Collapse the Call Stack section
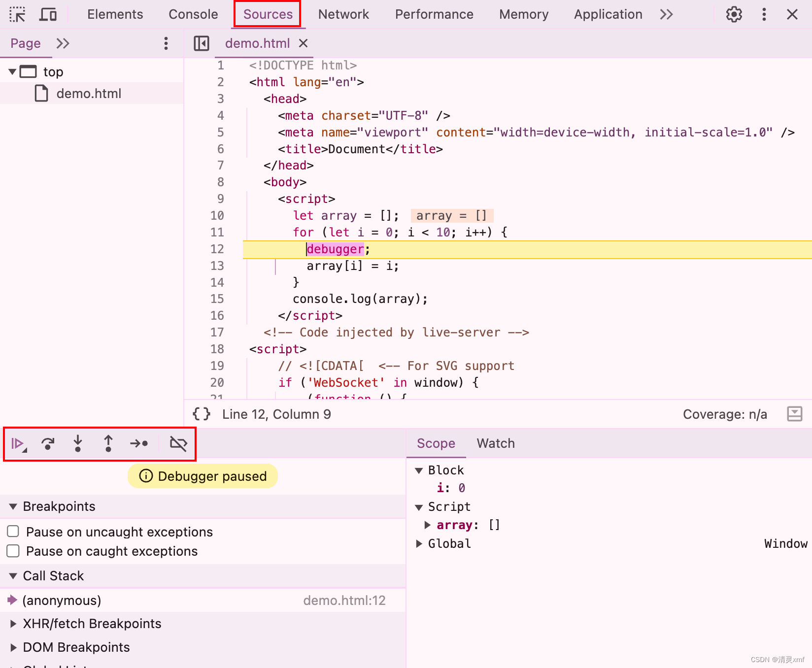Image resolution: width=812 pixels, height=668 pixels. 13,576
